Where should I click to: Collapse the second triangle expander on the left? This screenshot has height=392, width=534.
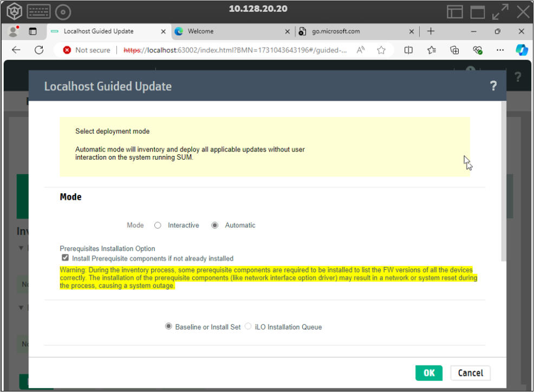[21, 308]
